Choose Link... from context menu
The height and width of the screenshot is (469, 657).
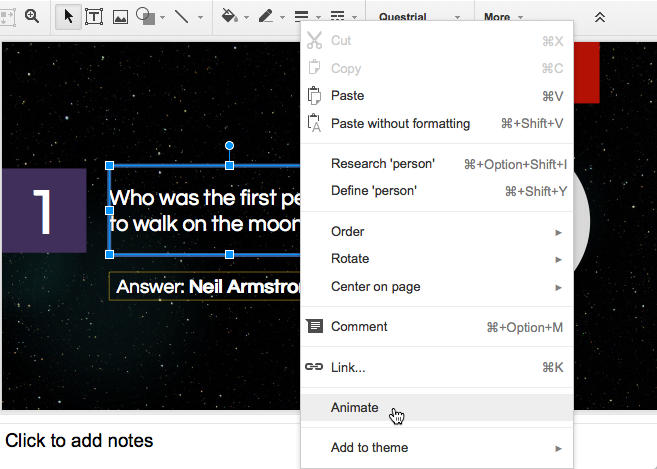(437, 367)
